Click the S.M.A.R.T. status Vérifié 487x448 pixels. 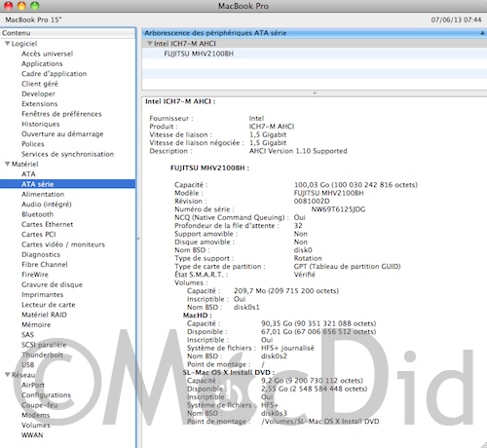click(305, 275)
